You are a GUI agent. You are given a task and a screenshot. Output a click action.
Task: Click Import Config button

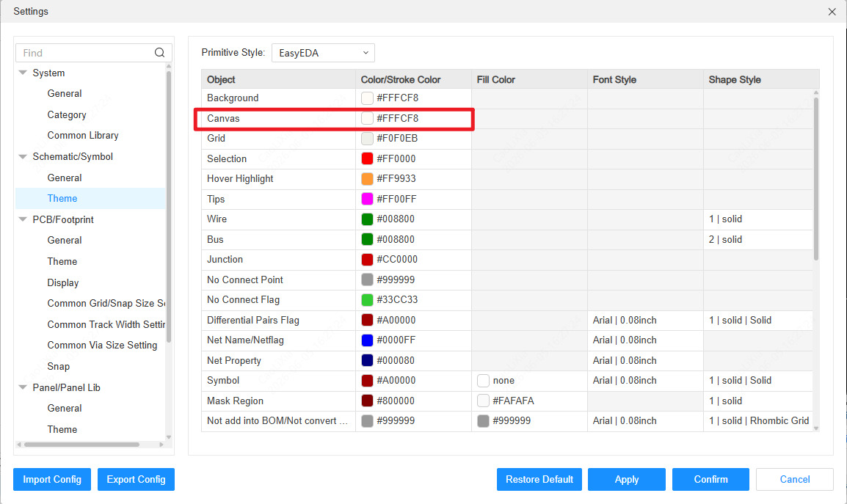pos(52,479)
